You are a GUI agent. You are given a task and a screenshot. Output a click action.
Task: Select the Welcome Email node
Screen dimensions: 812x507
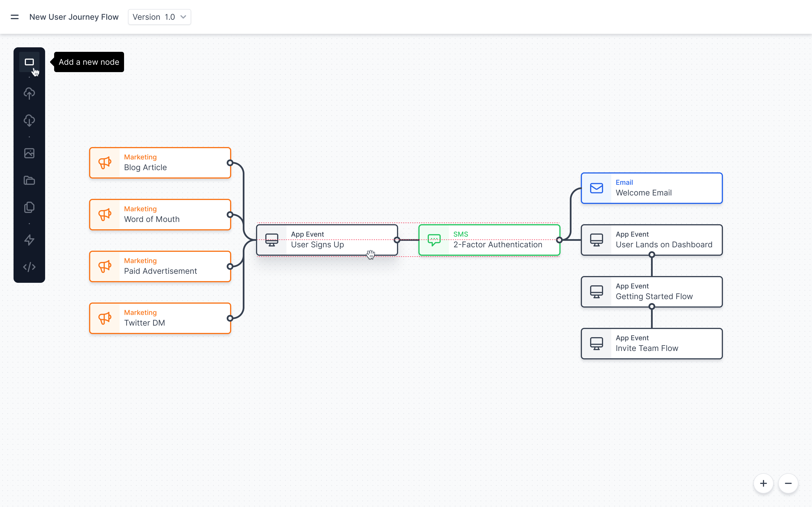(x=651, y=188)
